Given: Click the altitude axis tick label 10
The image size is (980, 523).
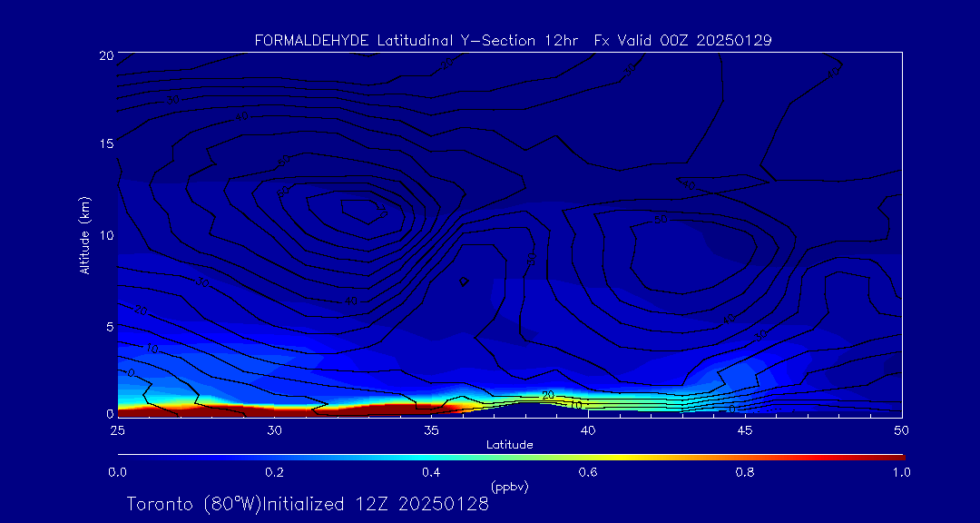Looking at the screenshot, I should (105, 234).
